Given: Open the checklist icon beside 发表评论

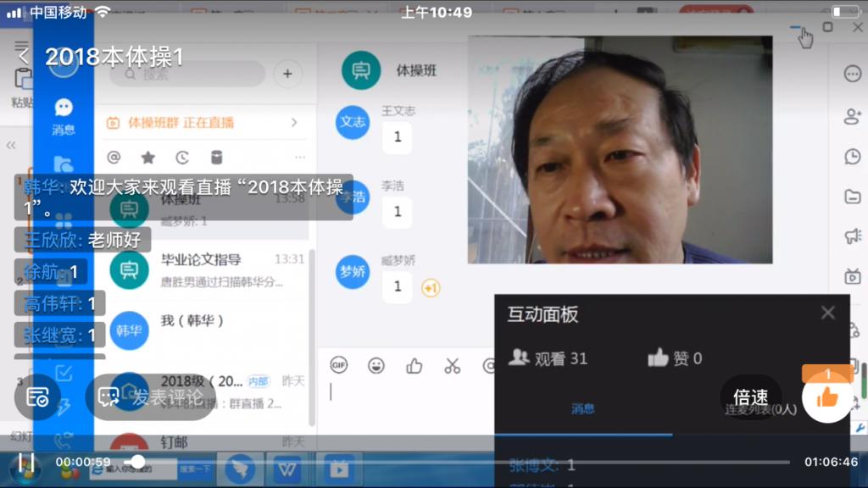Looking at the screenshot, I should (x=37, y=396).
